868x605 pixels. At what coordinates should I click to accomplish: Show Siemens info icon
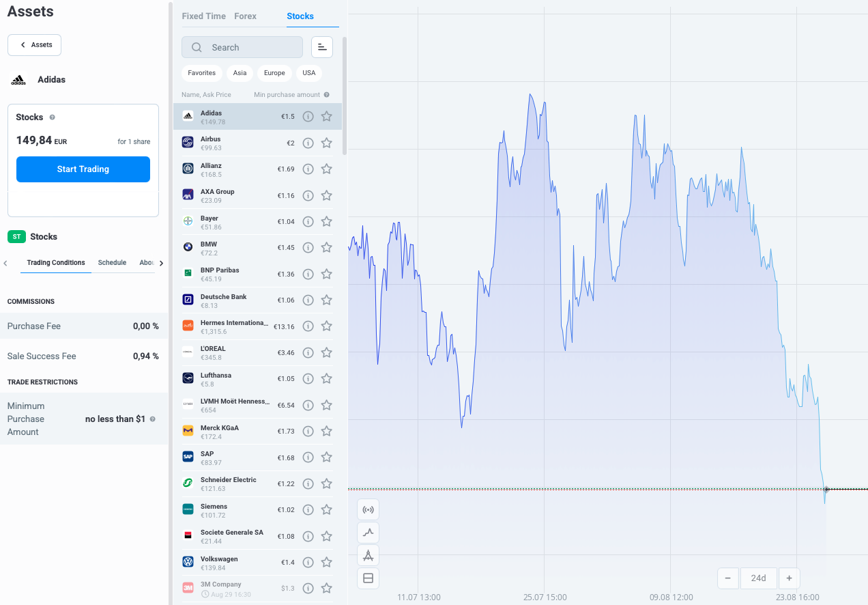click(308, 509)
